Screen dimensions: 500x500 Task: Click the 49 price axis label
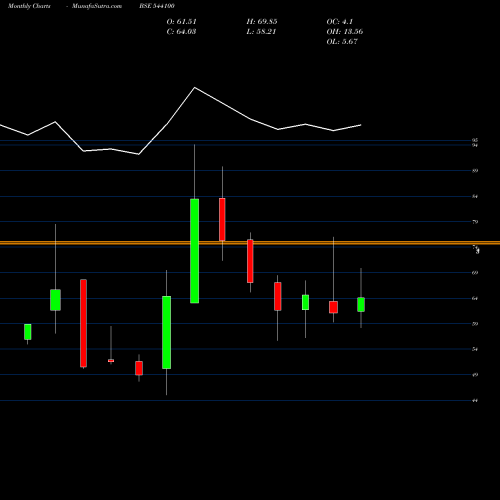click(x=475, y=375)
